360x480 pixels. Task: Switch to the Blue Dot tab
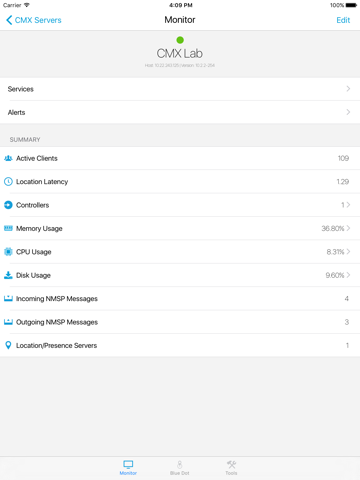pyautogui.click(x=180, y=468)
